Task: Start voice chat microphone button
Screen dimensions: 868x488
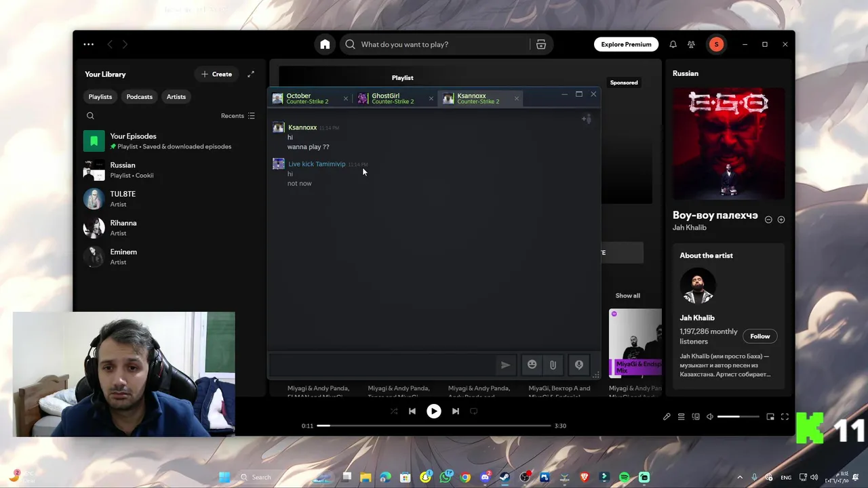Action: (x=578, y=365)
